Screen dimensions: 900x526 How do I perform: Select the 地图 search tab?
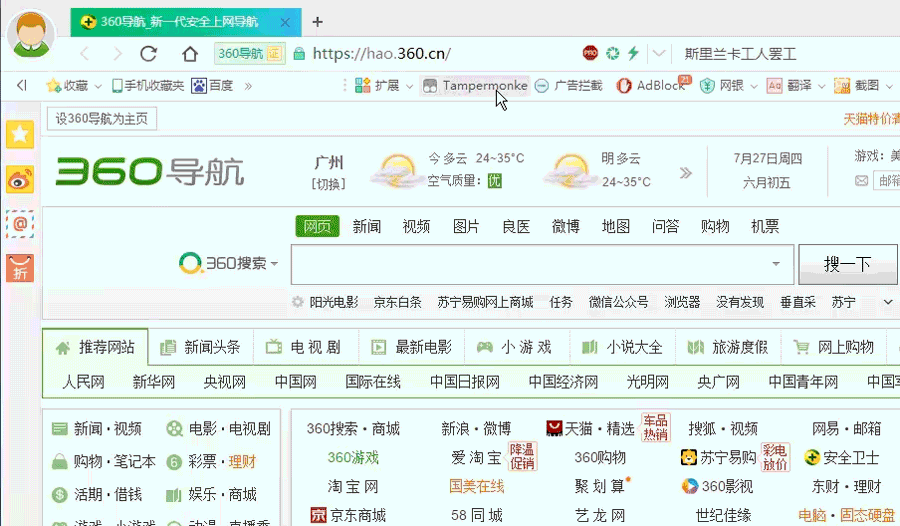pyautogui.click(x=616, y=226)
